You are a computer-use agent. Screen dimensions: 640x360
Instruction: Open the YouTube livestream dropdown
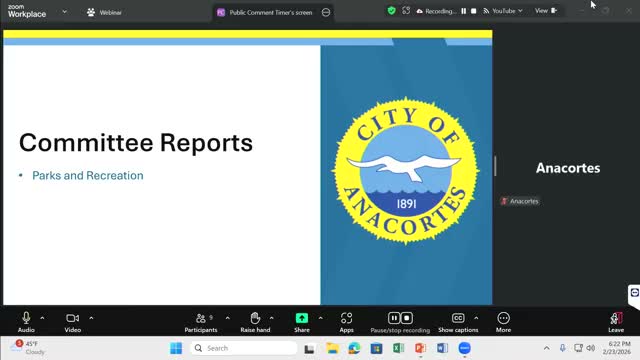pyautogui.click(x=503, y=11)
